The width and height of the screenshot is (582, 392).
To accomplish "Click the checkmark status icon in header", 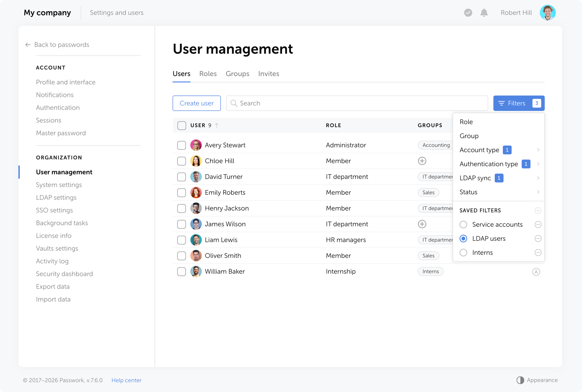I will pos(468,13).
